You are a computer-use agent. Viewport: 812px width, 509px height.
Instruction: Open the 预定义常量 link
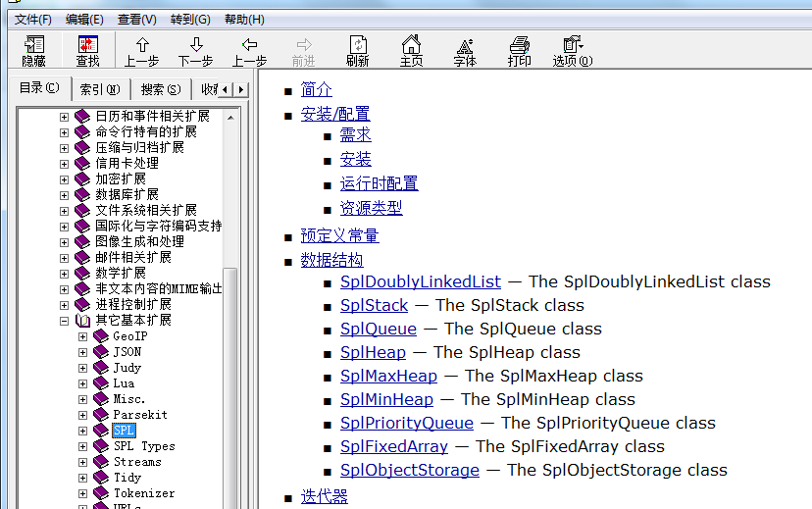(x=339, y=236)
